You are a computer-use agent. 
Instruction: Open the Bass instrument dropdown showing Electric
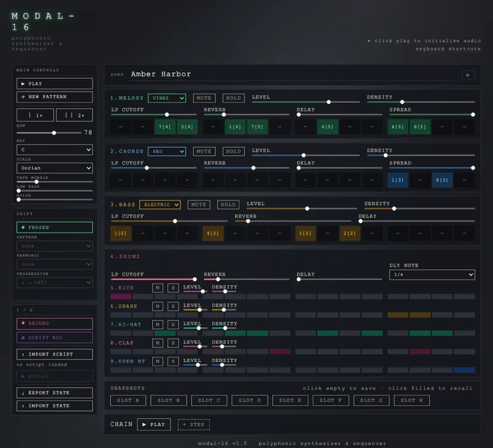160,205
